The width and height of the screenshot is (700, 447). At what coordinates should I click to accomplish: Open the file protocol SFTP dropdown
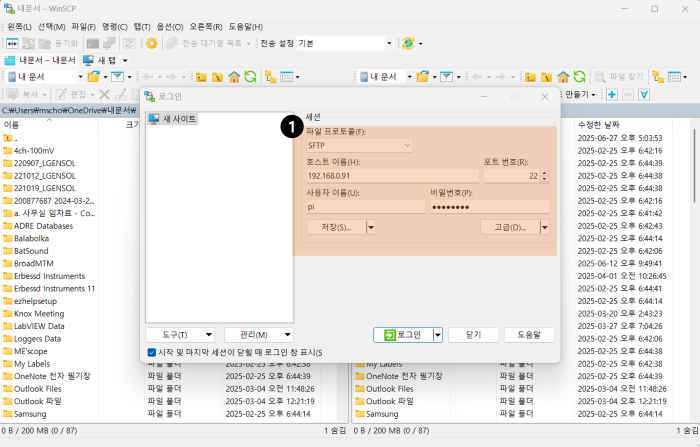click(359, 145)
